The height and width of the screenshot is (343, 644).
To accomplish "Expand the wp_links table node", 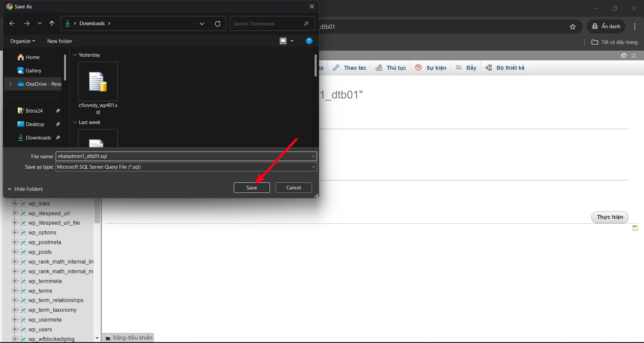I will click(x=14, y=204).
